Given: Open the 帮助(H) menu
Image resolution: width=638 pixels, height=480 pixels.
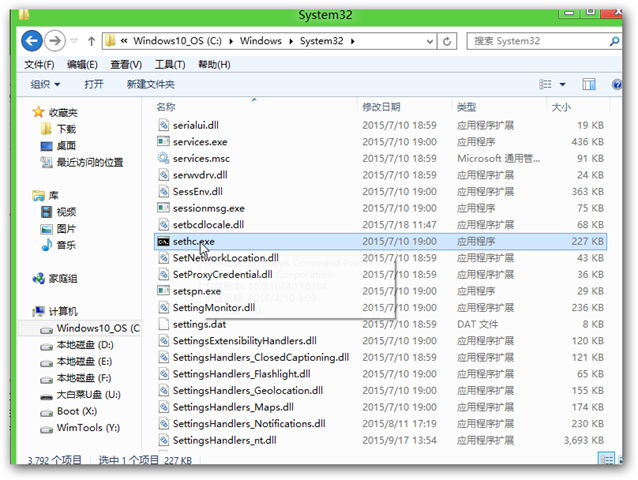Looking at the screenshot, I should point(214,65).
